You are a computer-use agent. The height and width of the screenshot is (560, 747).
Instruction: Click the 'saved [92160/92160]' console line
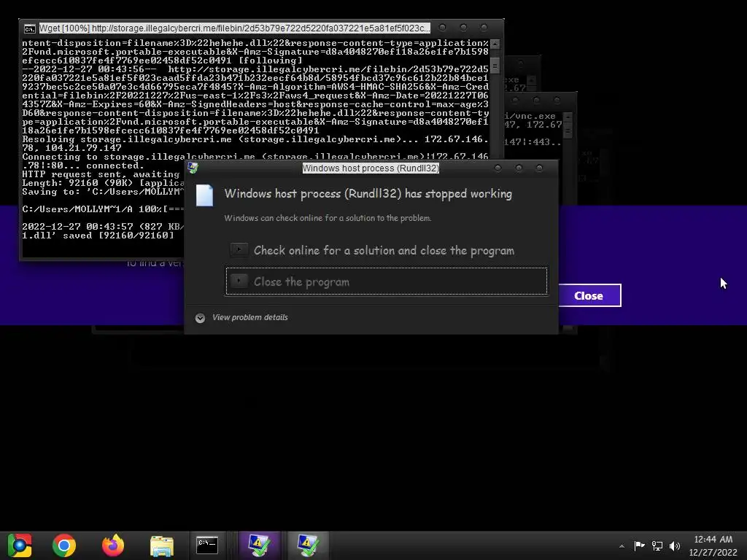pos(98,236)
